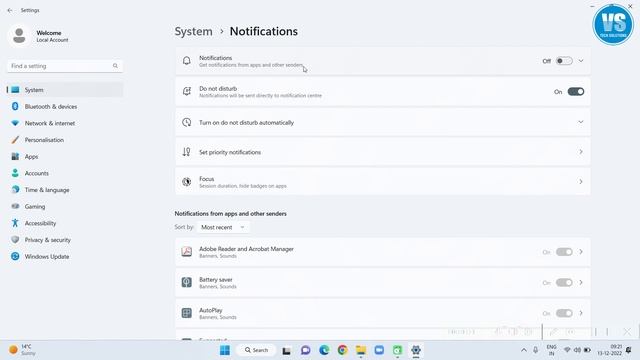The width and height of the screenshot is (640, 360).
Task: Open Gaming settings category
Action: (x=65, y=207)
